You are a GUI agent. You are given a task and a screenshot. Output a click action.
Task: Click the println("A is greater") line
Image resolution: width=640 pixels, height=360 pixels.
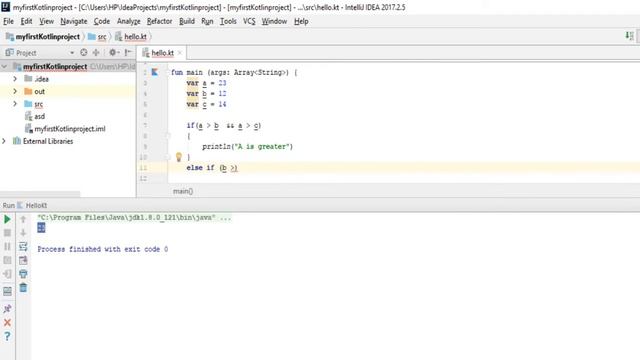click(x=247, y=147)
